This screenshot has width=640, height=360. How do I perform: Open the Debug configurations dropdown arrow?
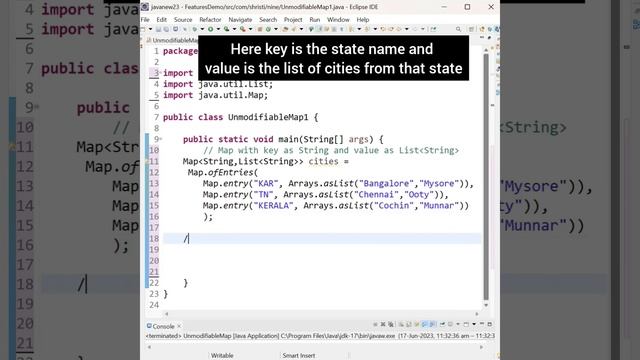point(202,29)
